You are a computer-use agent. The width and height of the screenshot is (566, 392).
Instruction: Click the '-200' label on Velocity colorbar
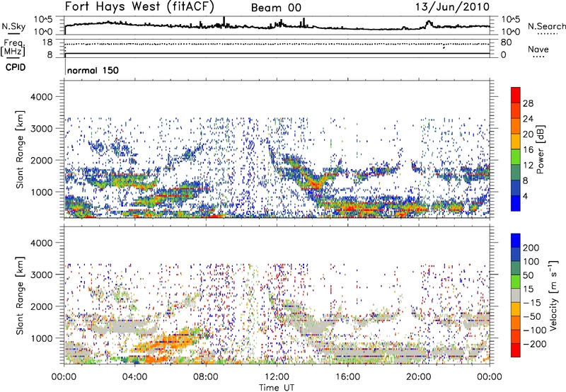(535, 344)
